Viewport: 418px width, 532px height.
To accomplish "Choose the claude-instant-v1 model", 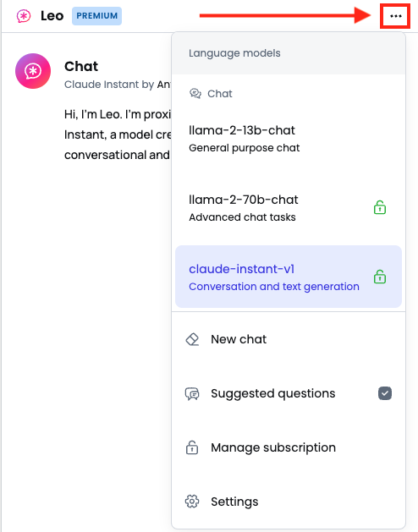I will [x=289, y=277].
